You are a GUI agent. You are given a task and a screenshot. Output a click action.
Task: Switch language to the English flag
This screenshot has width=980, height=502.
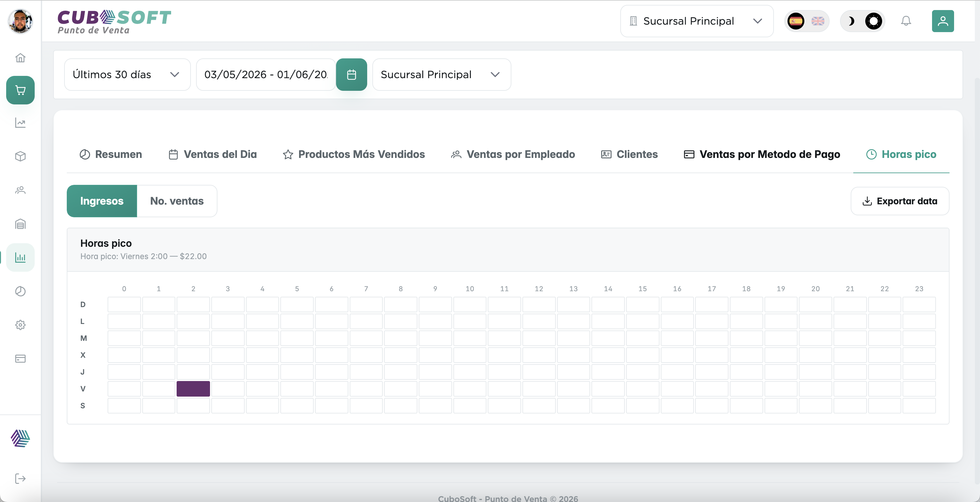click(x=817, y=21)
